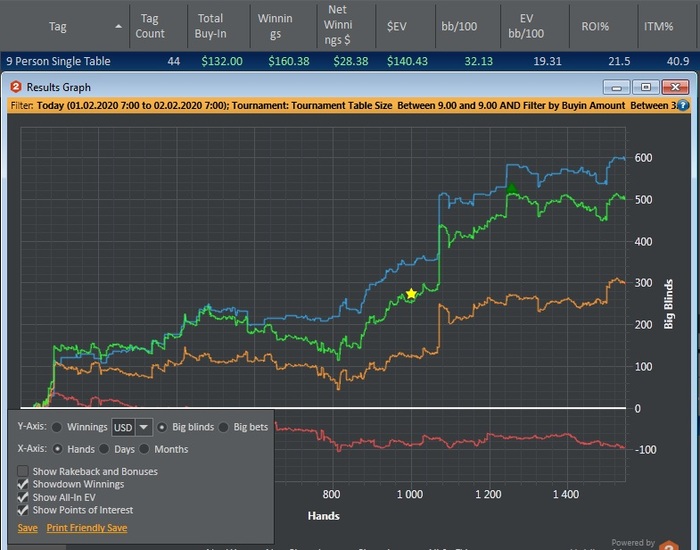The width and height of the screenshot is (700, 550).
Task: Enable Show Rakeback and Bonuses checkbox
Action: click(x=23, y=471)
